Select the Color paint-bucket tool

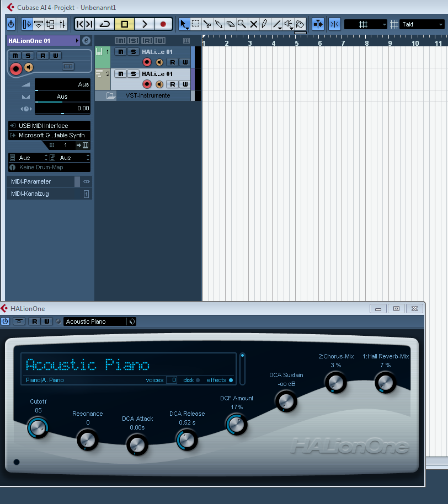coord(300,24)
